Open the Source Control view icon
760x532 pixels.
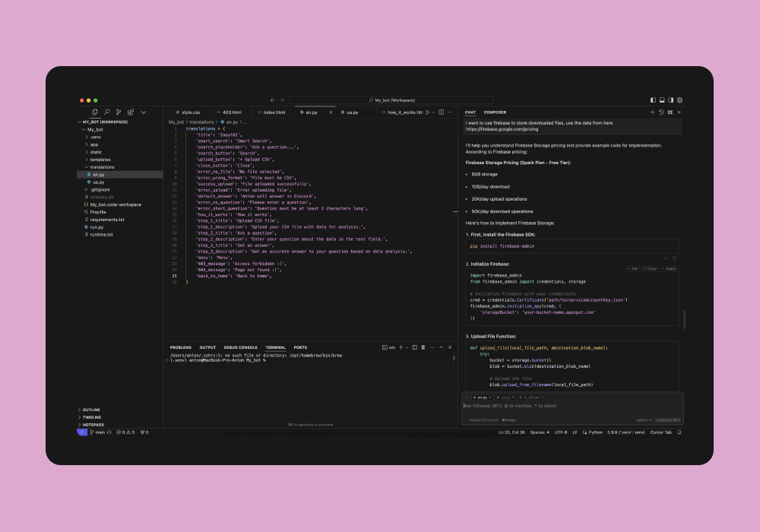click(119, 112)
